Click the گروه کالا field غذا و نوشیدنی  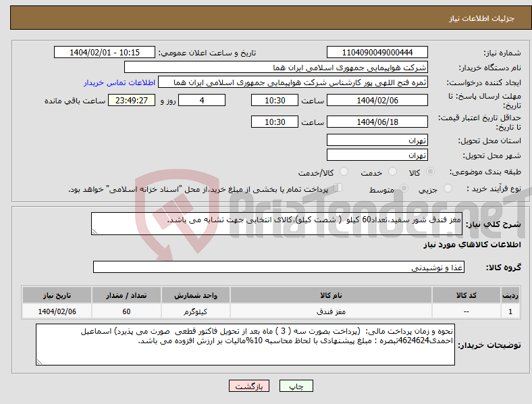click(279, 267)
